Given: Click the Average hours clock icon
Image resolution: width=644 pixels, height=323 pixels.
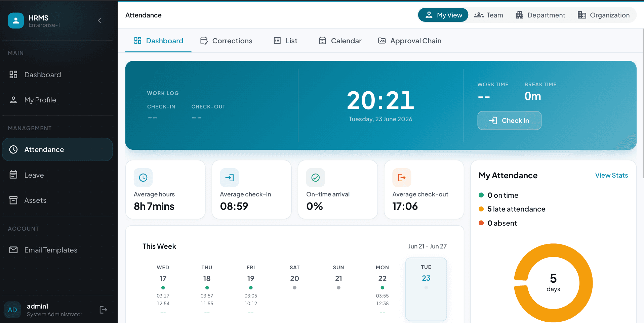Looking at the screenshot, I should click(143, 178).
